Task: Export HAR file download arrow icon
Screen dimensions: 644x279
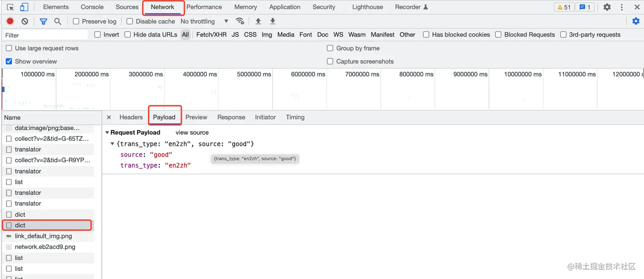Action: pyautogui.click(x=273, y=21)
